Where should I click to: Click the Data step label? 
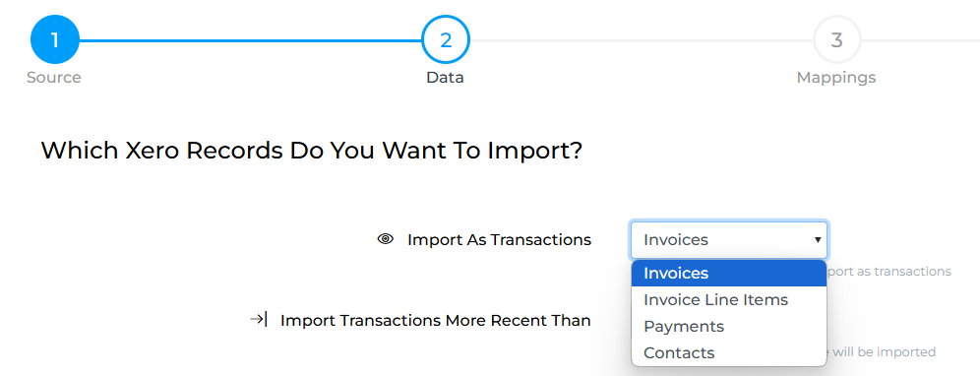click(445, 78)
